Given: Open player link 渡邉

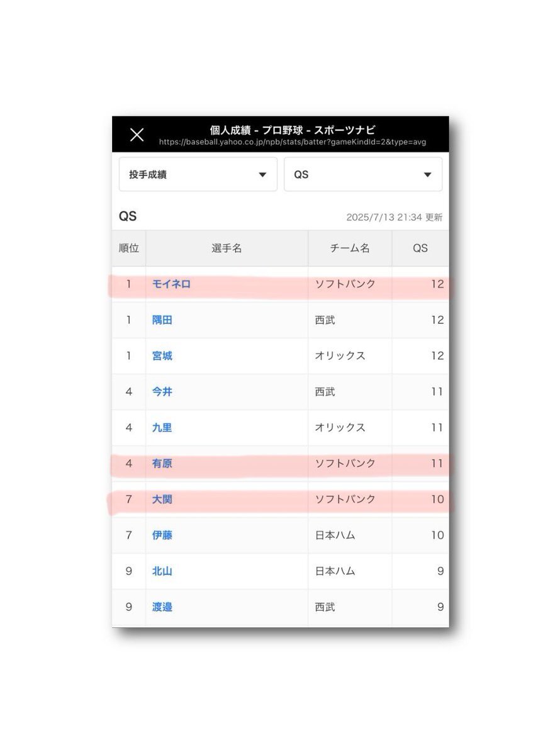Looking at the screenshot, I should 162,607.
